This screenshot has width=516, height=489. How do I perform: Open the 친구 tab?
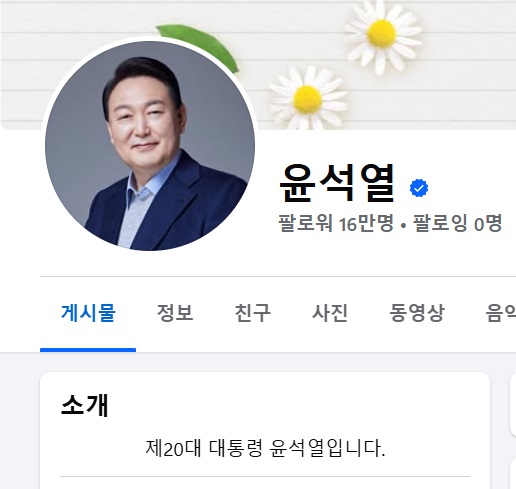[x=252, y=313]
